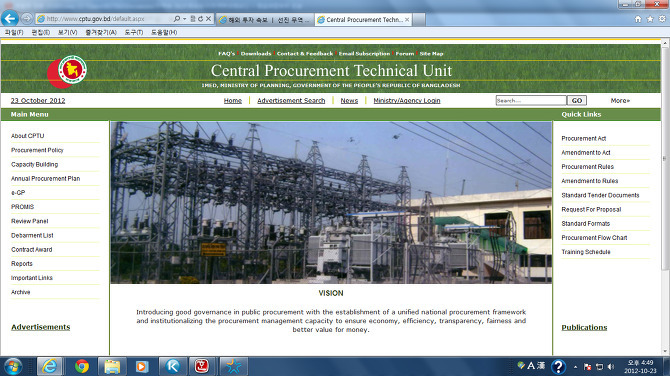Viewport: 670px width, 376px height.
Task: Open About CPTU menu item
Action: 28,136
